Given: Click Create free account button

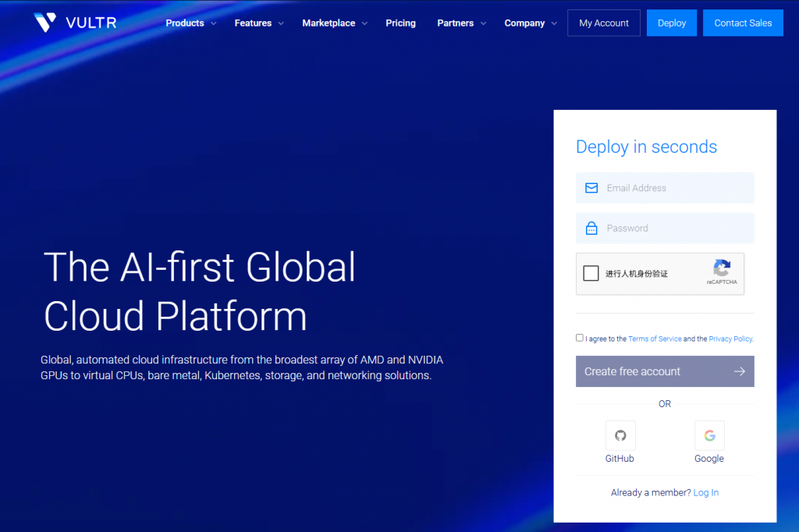Looking at the screenshot, I should point(665,371).
